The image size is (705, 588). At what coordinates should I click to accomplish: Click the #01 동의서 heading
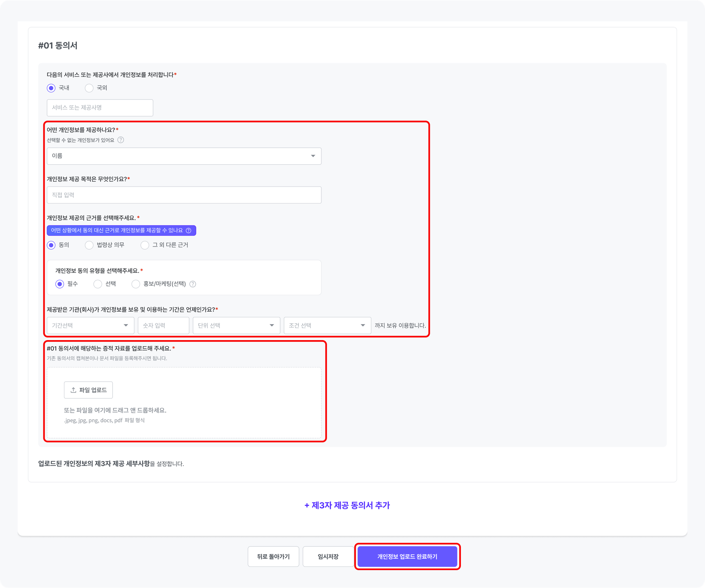tap(58, 45)
